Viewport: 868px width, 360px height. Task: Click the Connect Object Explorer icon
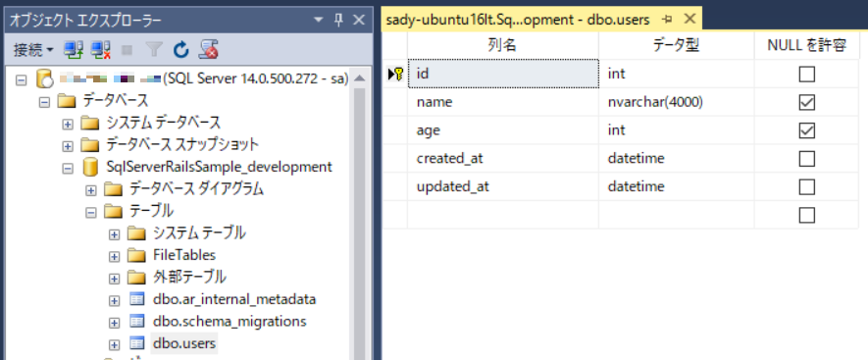click(74, 50)
